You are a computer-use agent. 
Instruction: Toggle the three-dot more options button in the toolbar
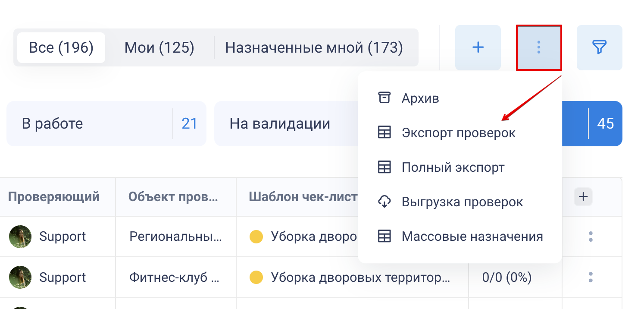click(539, 47)
